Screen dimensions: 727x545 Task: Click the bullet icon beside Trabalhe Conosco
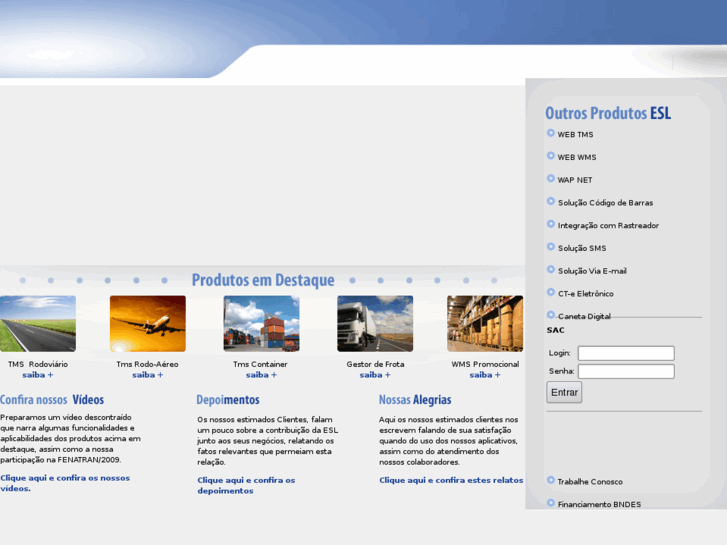point(551,480)
